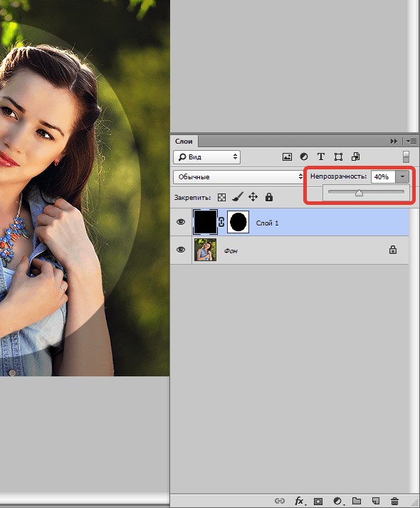
Task: Filter layers by pixel layer icon
Action: tap(287, 157)
